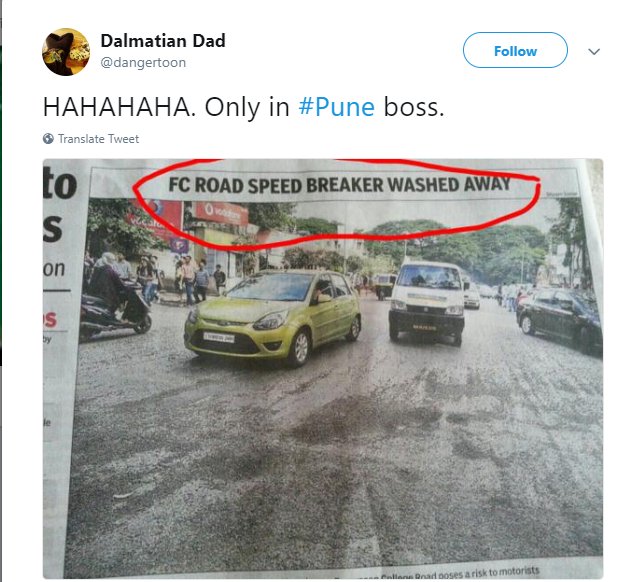Click the wet road surface in the photo

click(335, 457)
